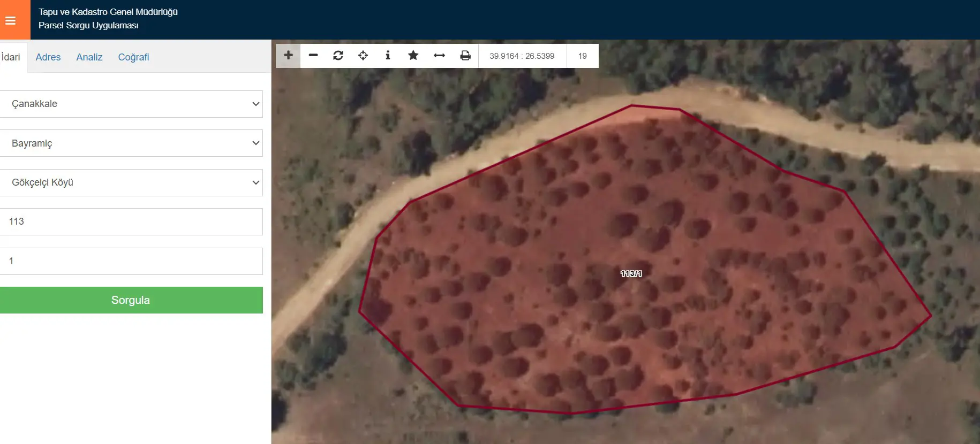The image size is (980, 444).
Task: Activate the locate crosshair tool
Action: coord(363,56)
